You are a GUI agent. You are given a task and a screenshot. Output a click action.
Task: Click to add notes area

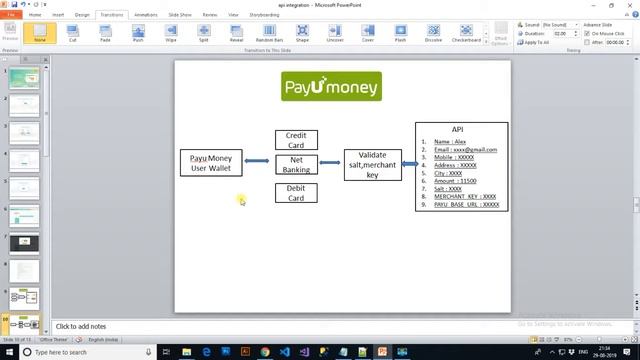click(342, 327)
